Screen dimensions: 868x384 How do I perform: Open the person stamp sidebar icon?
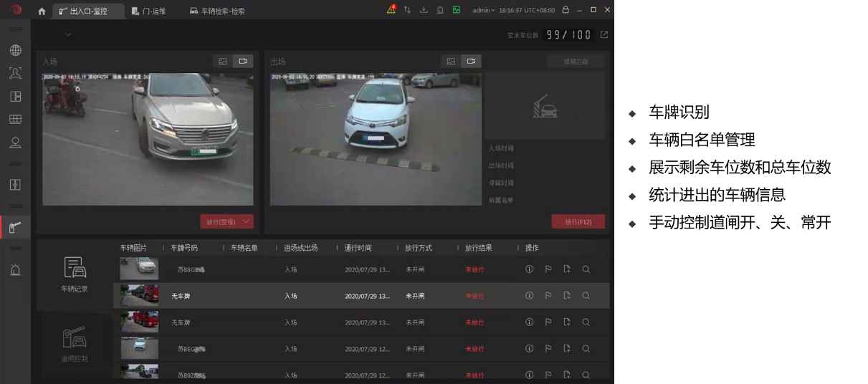[x=15, y=142]
